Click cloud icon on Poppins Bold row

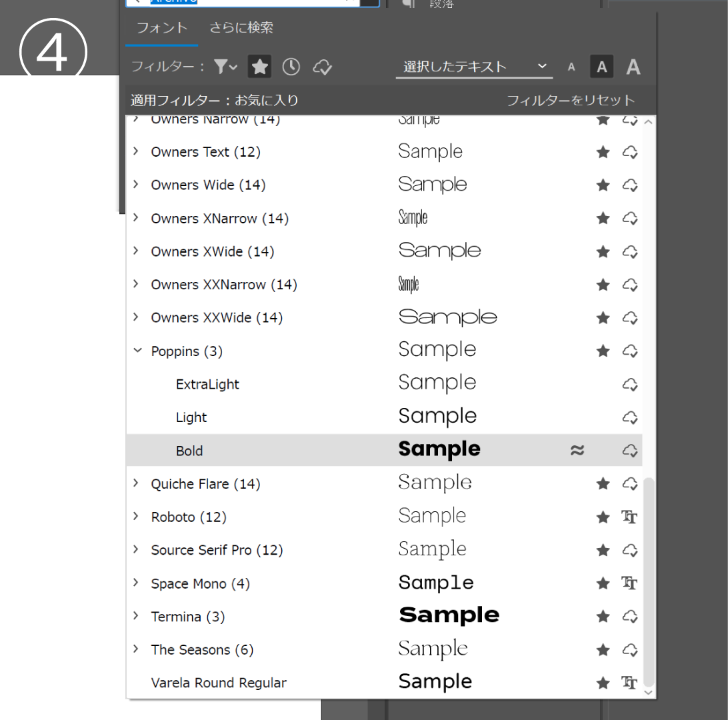(630, 450)
